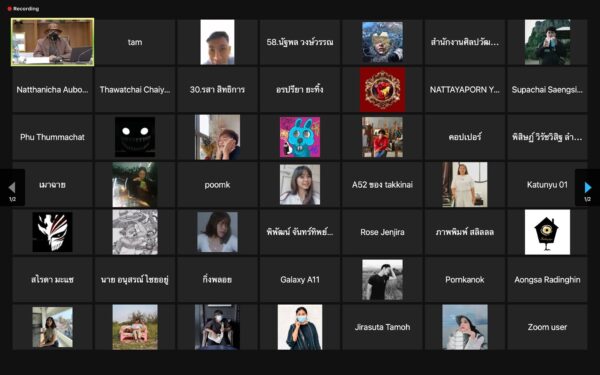This screenshot has width=600, height=375.
Task: Go to next gallery page arrow
Action: coord(588,188)
